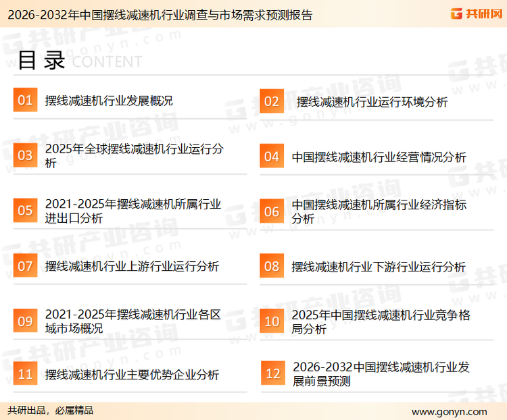Select the 04 chapter number icon
Screen dimensions: 507x420
(271, 156)
